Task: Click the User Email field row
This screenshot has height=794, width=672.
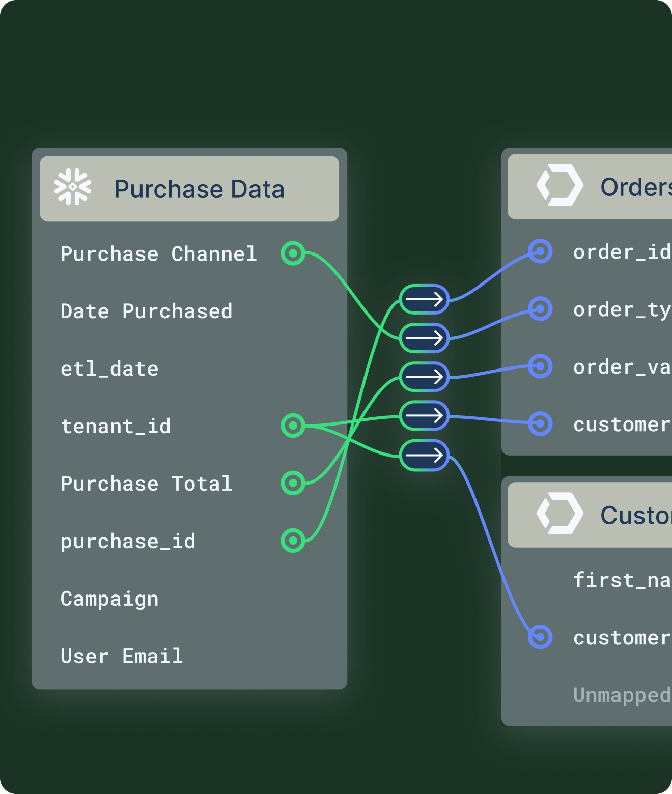Action: [x=122, y=656]
